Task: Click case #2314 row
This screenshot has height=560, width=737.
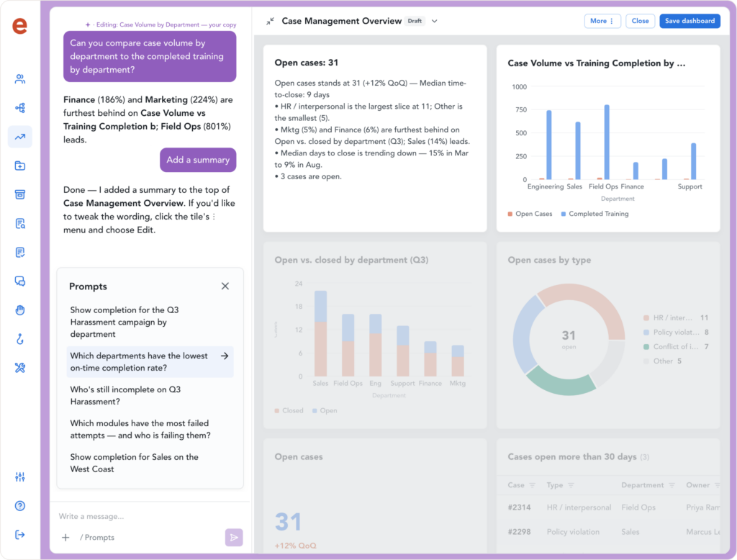Action: [608, 507]
